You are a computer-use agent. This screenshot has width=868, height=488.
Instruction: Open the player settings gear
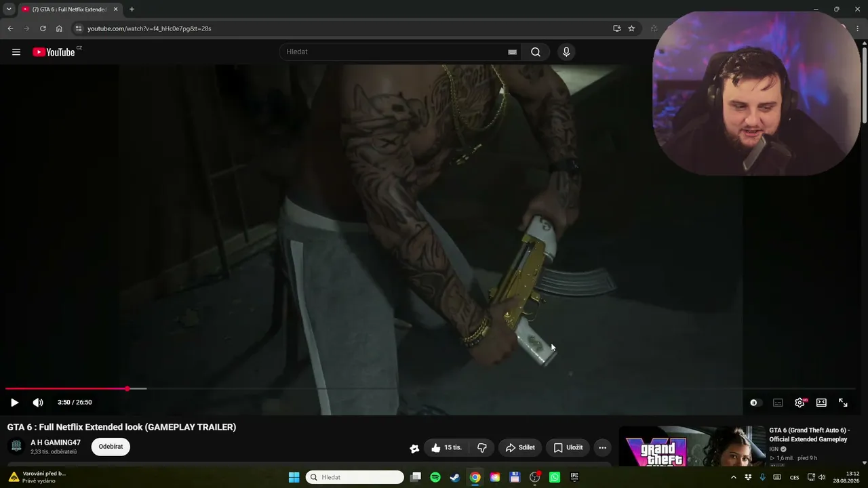(800, 403)
